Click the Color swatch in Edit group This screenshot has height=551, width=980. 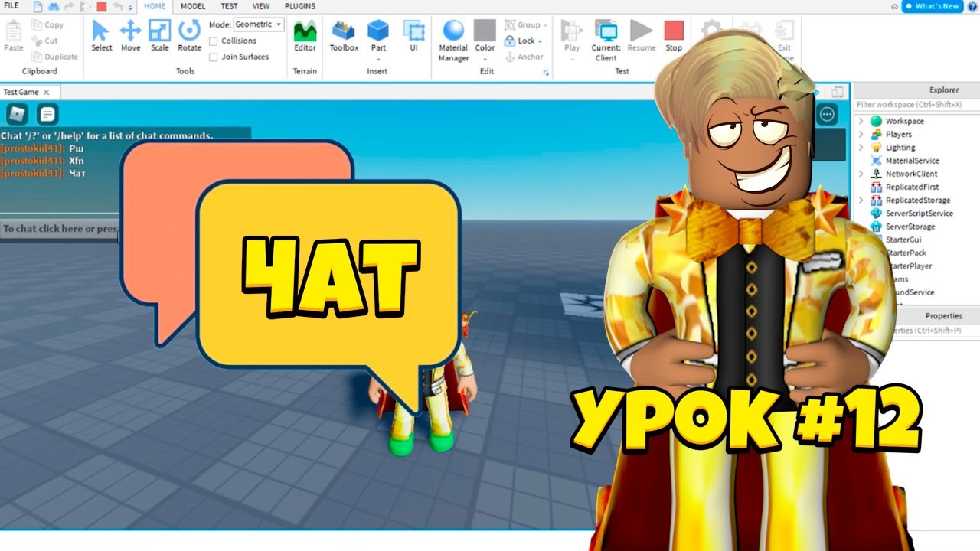tap(485, 31)
